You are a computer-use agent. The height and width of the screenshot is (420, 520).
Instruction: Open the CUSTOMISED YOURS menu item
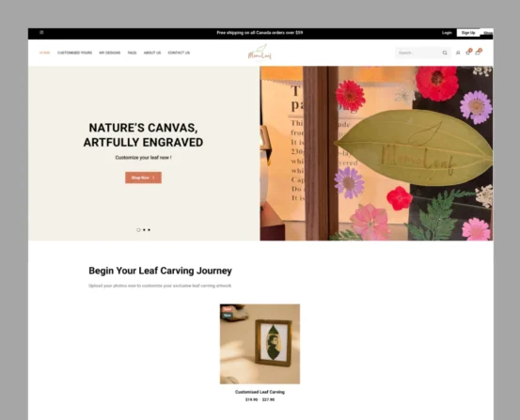click(x=74, y=53)
